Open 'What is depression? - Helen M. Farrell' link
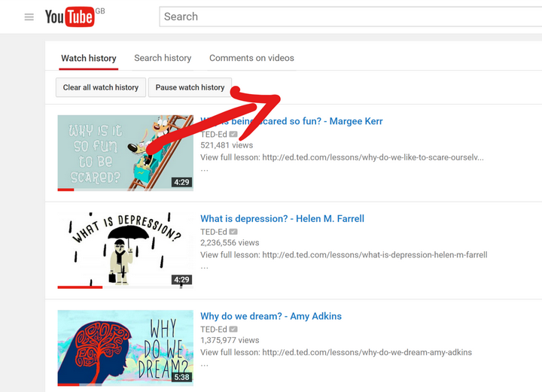 tap(282, 219)
